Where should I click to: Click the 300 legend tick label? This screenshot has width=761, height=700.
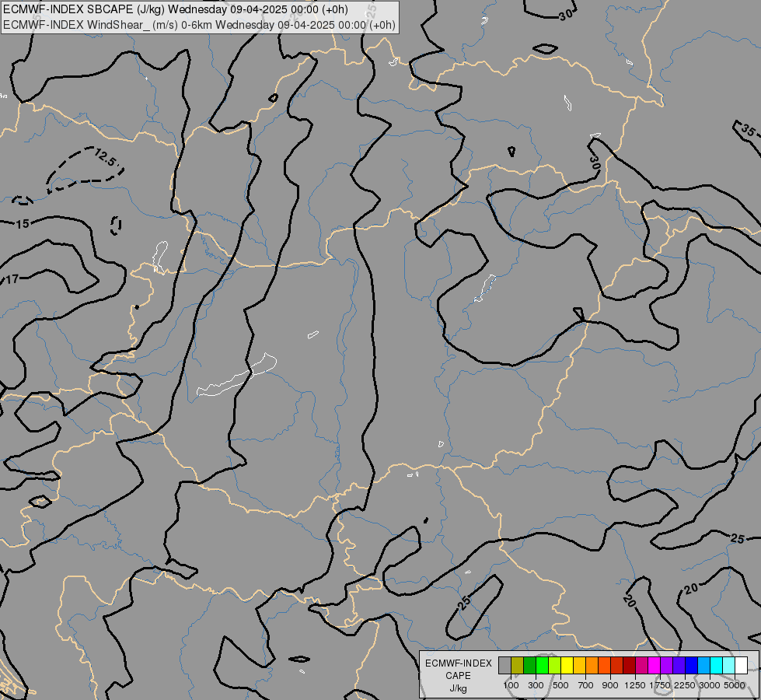pos(536,685)
